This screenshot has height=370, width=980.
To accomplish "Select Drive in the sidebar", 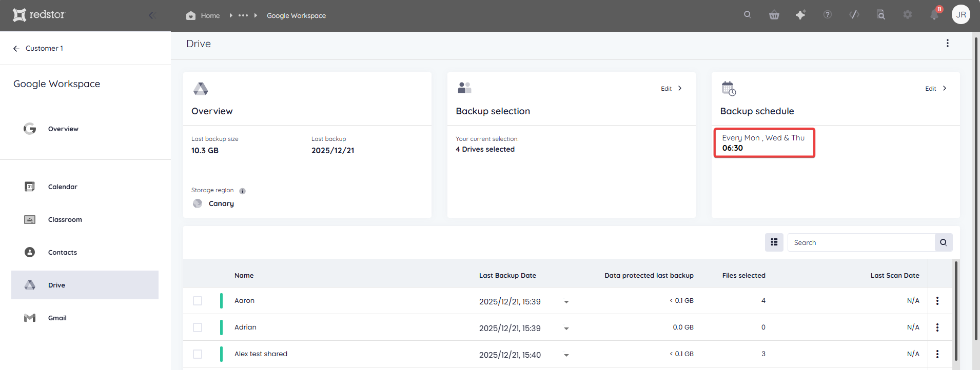I will tap(85, 285).
